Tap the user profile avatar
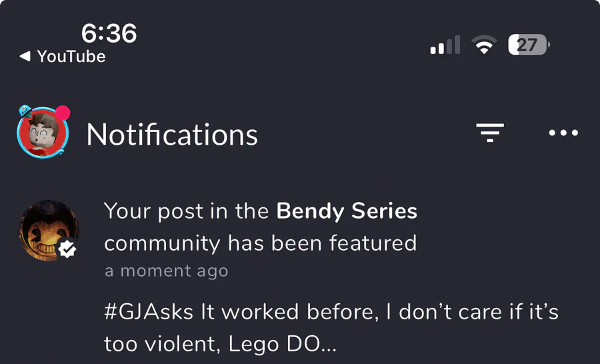The height and width of the screenshot is (364, 600). pyautogui.click(x=43, y=132)
